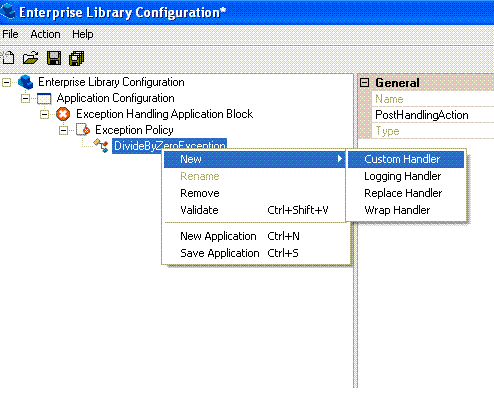
Task: Click the New Application toolbar icon
Action: pyautogui.click(x=8, y=58)
